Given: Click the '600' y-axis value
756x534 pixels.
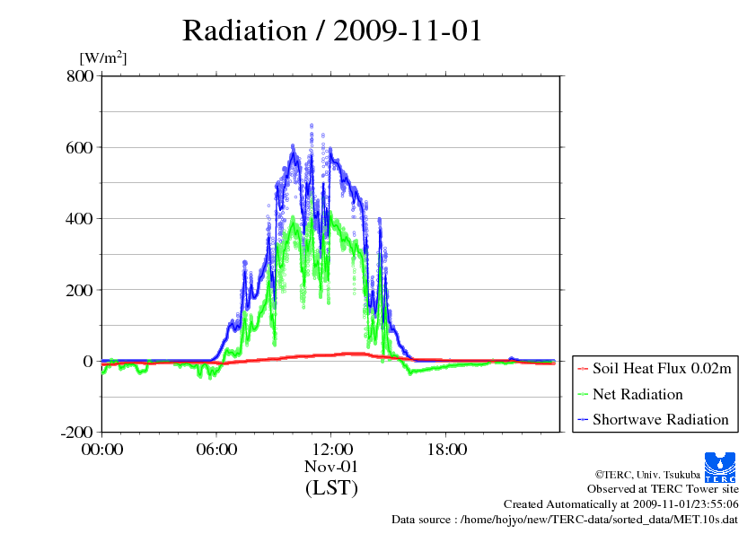Looking at the screenshot, I should pyautogui.click(x=79, y=147).
